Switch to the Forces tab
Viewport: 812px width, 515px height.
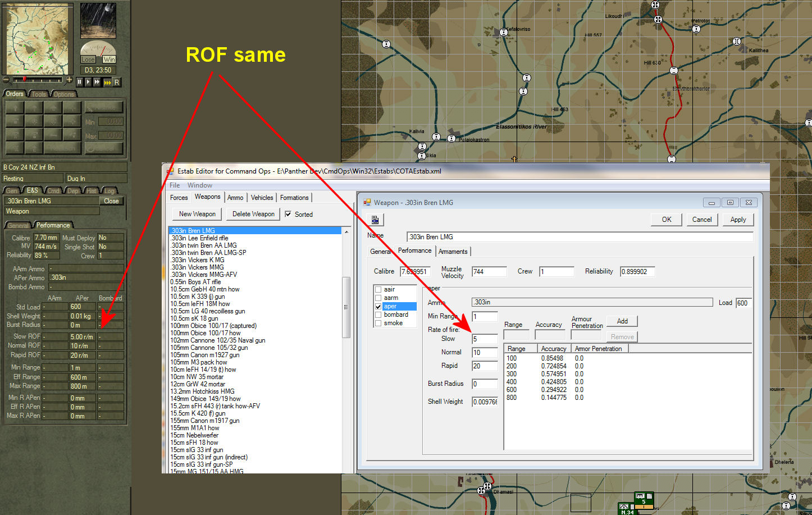pyautogui.click(x=179, y=198)
